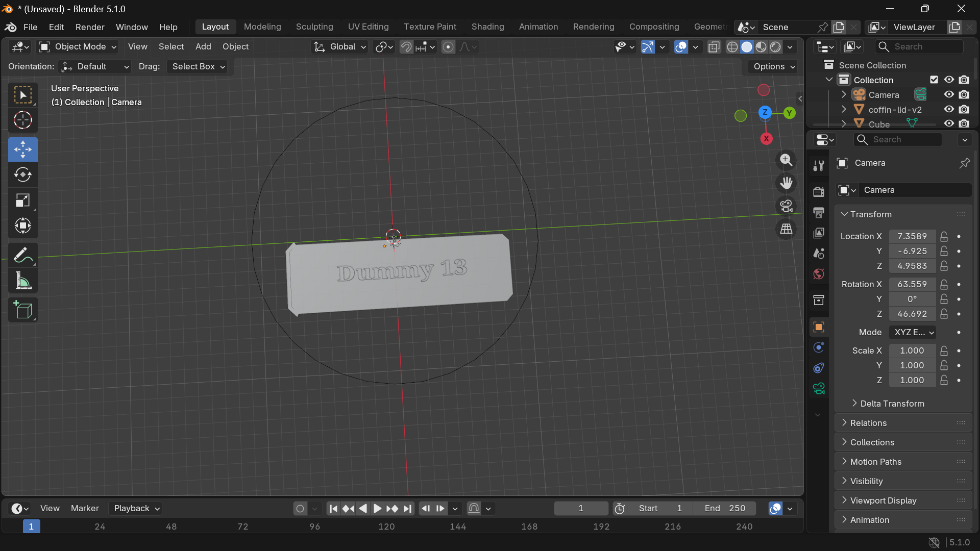Select the Annotate tool
The height and width of the screenshot is (551, 980).
[x=23, y=255]
